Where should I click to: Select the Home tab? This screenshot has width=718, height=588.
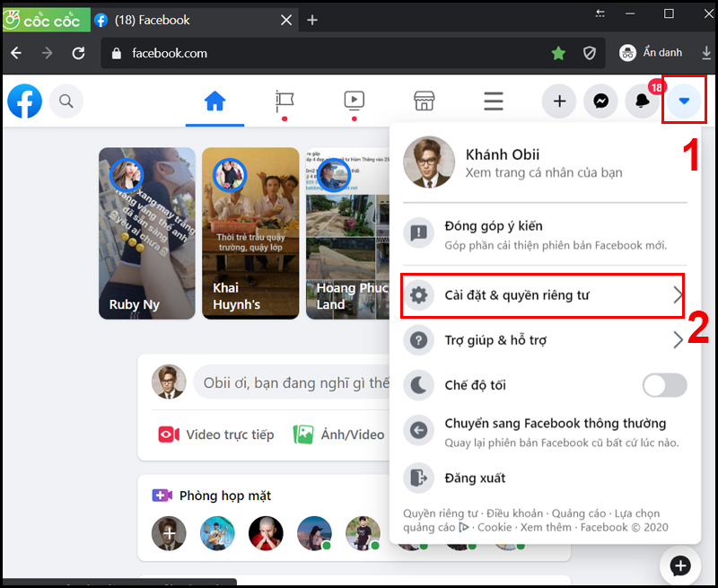pos(215,101)
